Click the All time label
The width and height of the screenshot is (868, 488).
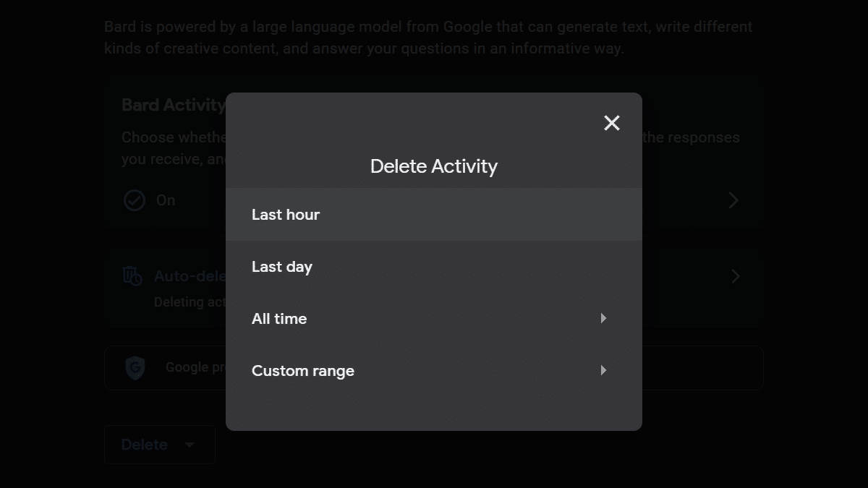pos(279,319)
